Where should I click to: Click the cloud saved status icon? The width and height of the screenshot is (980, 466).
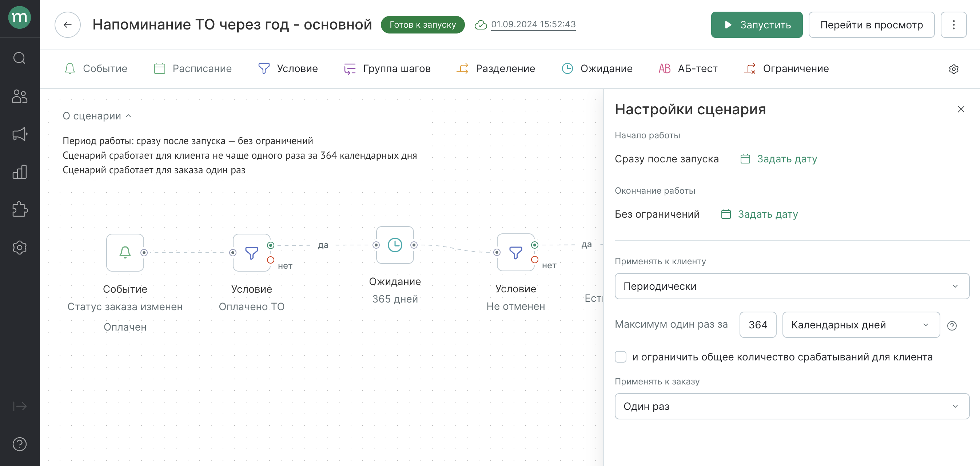coord(481,25)
